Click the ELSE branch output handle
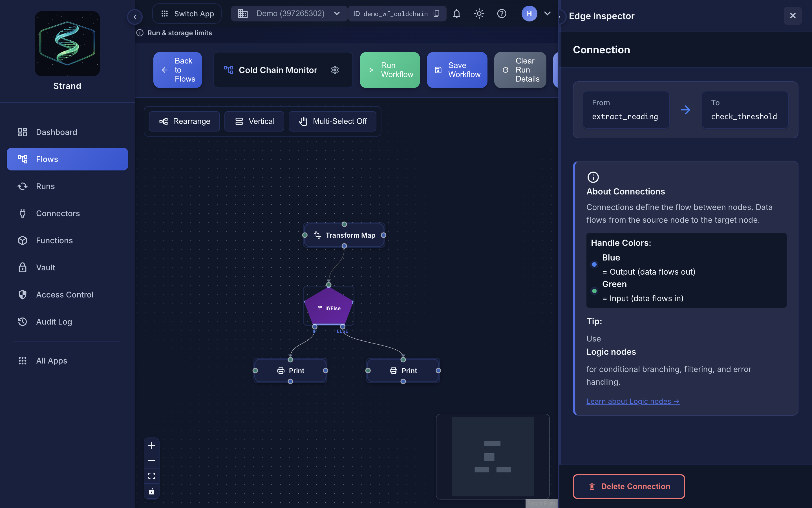Viewport: 812px width, 508px height. pyautogui.click(x=343, y=327)
